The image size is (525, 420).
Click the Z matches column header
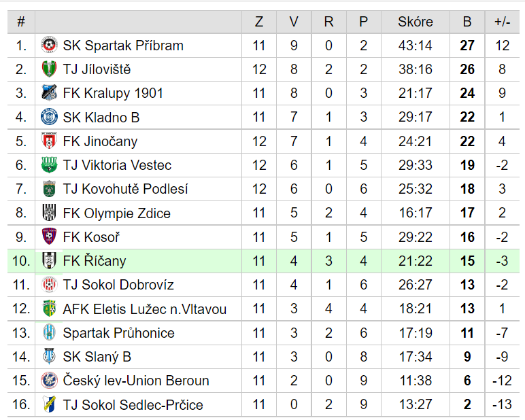coord(259,22)
